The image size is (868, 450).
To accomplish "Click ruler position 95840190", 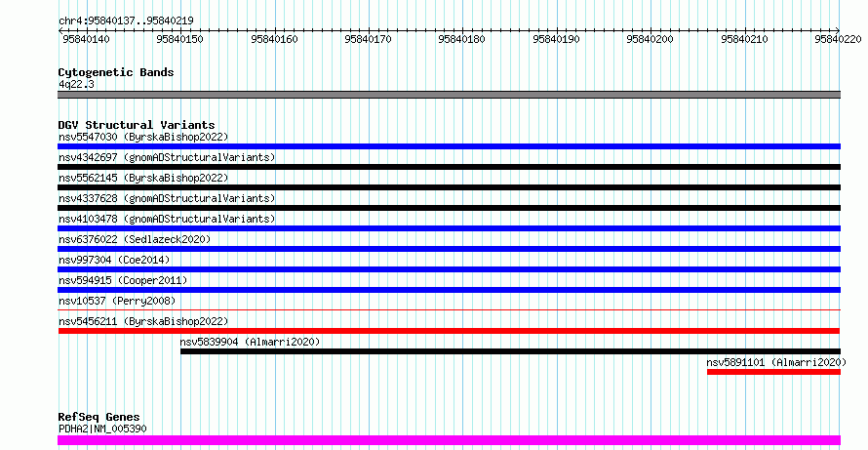I will coord(556,39).
